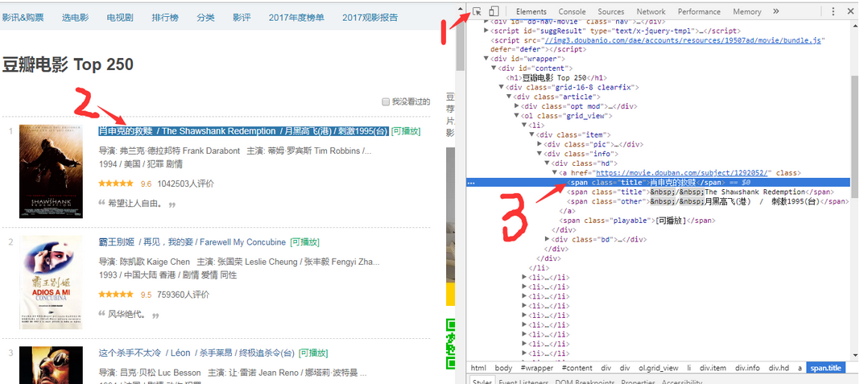The height and width of the screenshot is (384, 868).
Task: Click the #content breadcrumb
Action: pos(577,368)
